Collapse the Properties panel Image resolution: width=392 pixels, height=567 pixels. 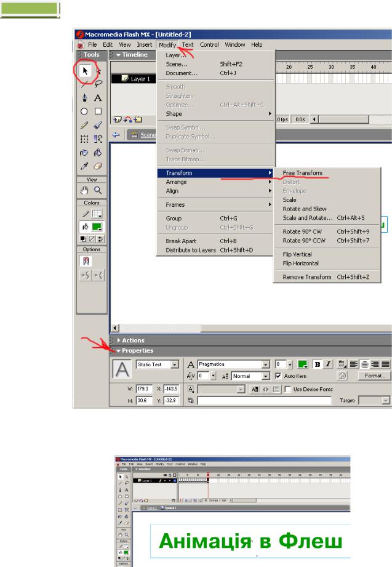coord(118,351)
